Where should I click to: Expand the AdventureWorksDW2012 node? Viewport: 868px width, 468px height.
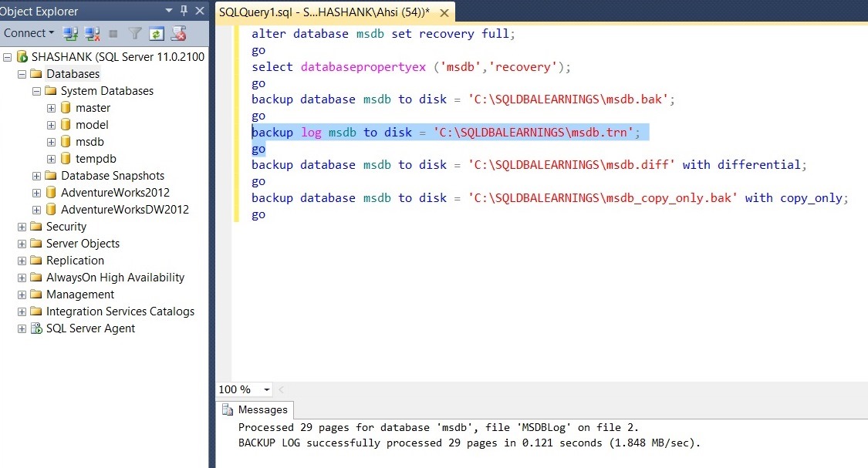coord(36,210)
